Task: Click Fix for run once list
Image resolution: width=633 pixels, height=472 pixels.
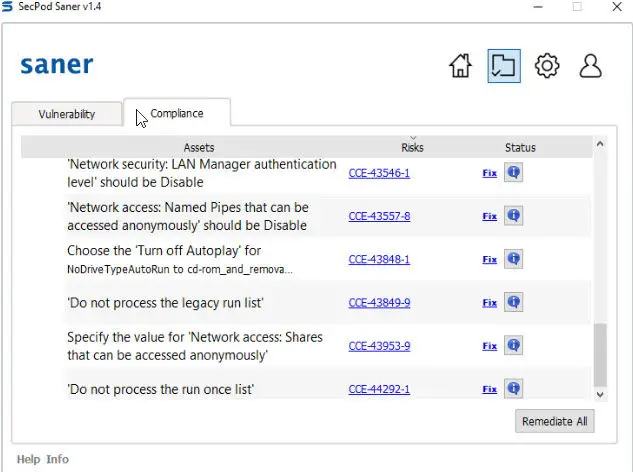Action: click(x=489, y=389)
